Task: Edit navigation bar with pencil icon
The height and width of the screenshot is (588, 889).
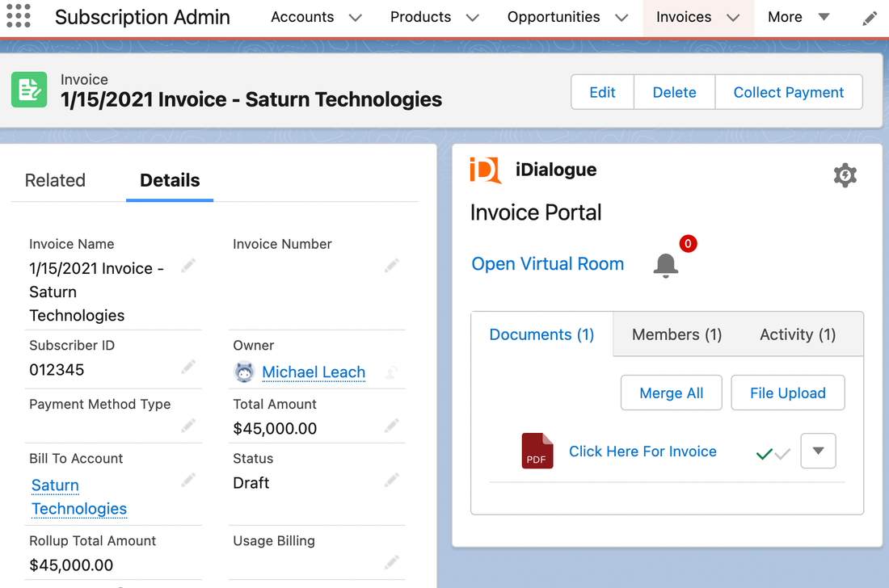Action: (869, 19)
